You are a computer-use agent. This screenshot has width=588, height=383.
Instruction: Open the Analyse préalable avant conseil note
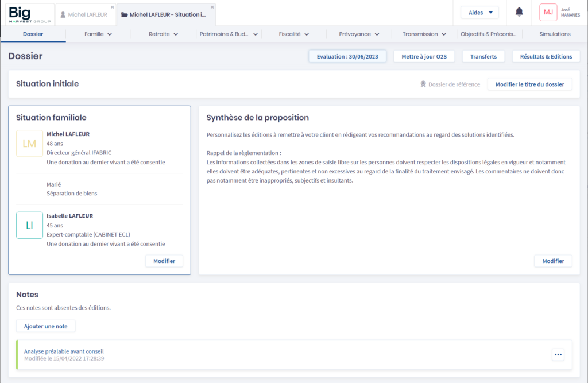pos(64,351)
